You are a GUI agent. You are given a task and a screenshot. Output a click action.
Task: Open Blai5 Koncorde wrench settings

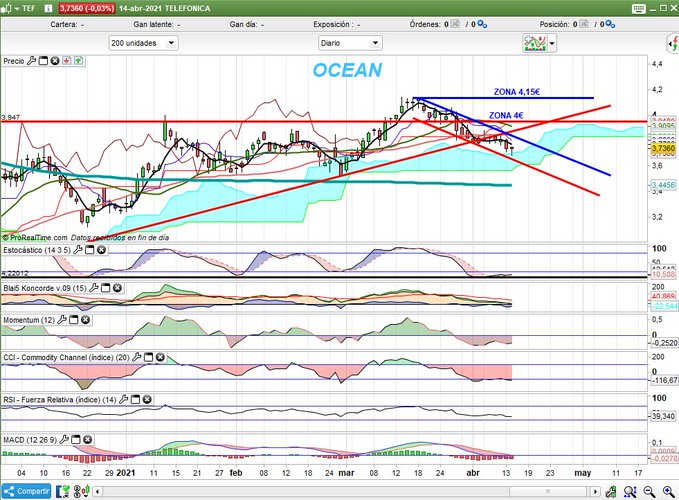pos(94,288)
